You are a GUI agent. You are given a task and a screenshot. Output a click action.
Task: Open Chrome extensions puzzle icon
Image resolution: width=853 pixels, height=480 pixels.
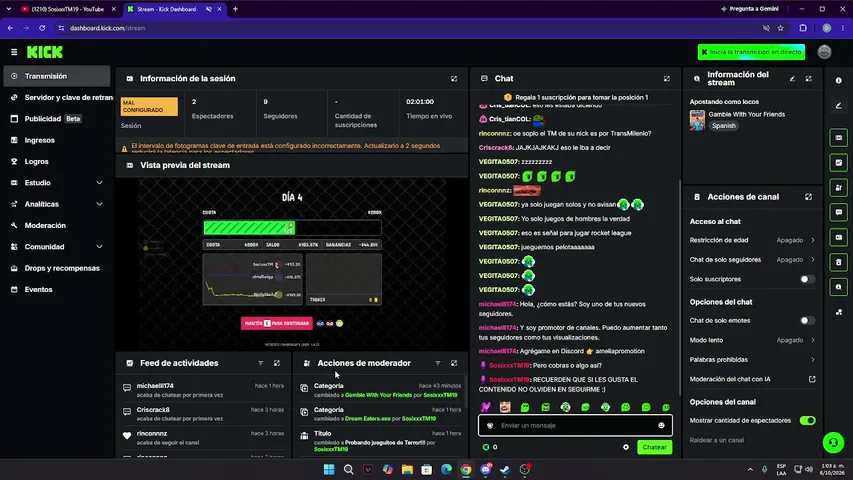click(x=803, y=28)
